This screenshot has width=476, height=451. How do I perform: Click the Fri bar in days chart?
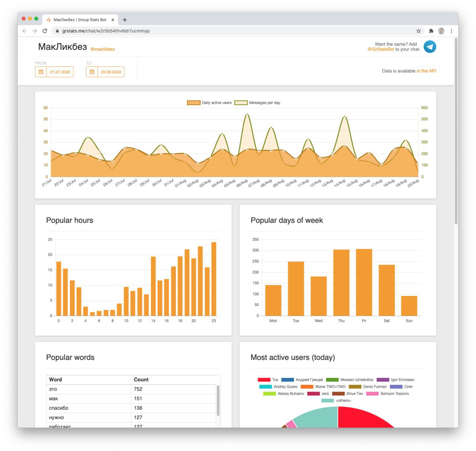(364, 282)
